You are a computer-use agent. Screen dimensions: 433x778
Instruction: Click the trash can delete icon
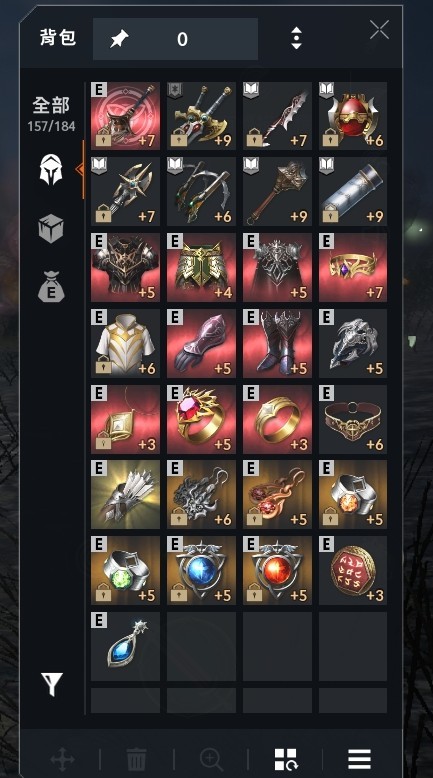136,759
